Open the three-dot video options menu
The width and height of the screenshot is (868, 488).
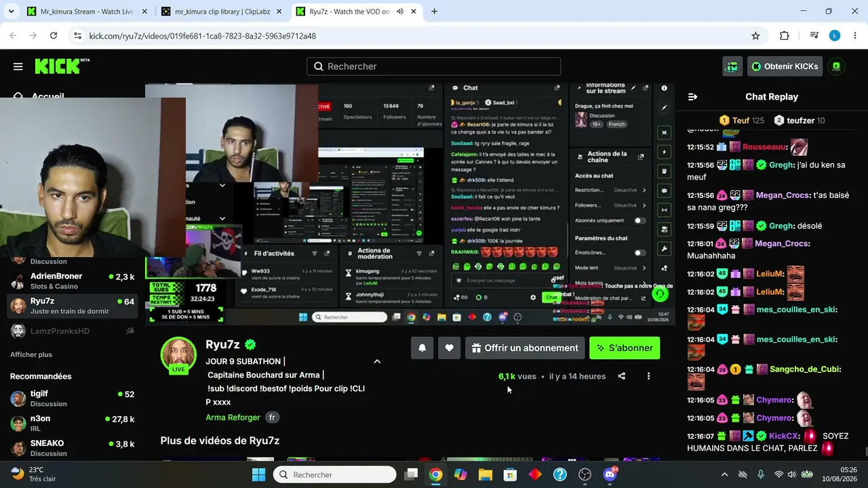pyautogui.click(x=648, y=376)
